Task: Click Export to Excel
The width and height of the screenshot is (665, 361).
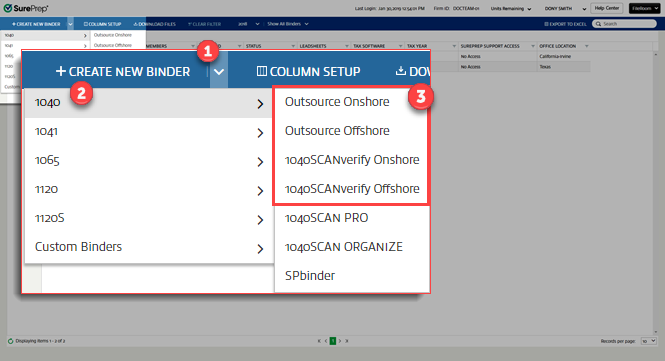Action: pos(565,24)
